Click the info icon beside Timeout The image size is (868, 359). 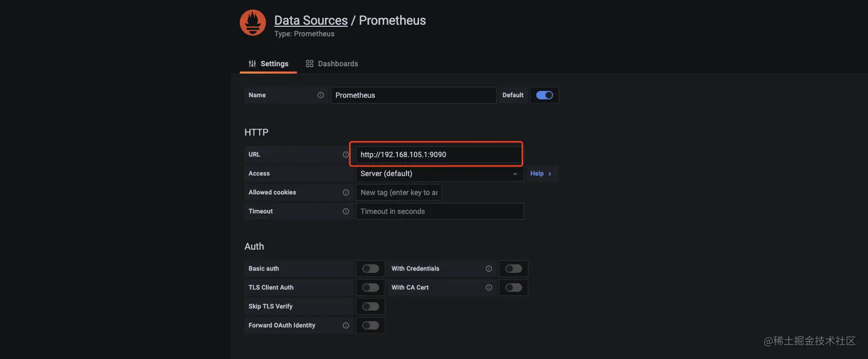(x=346, y=211)
